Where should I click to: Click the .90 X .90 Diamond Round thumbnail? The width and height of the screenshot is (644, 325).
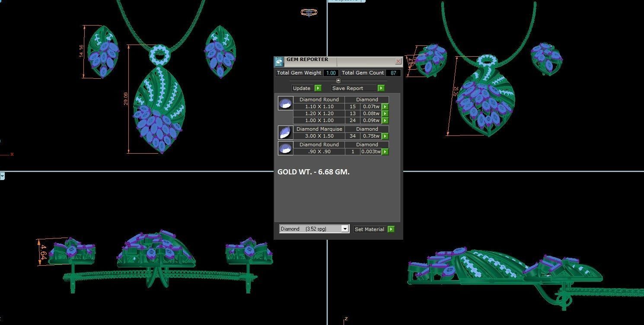[285, 148]
